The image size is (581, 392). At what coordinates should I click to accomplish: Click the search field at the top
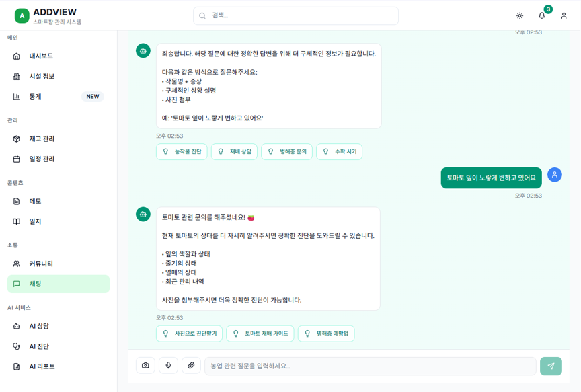[x=296, y=15]
